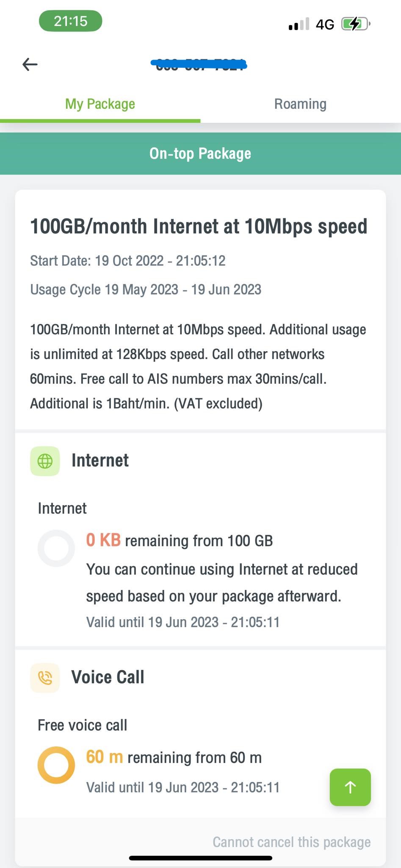Tap the cellular signal bars icon

(299, 24)
